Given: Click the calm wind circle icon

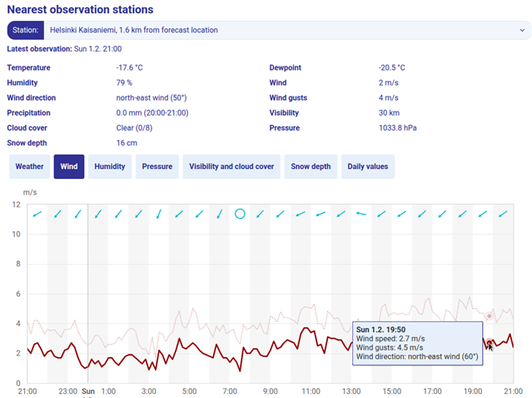Looking at the screenshot, I should coord(240,214).
